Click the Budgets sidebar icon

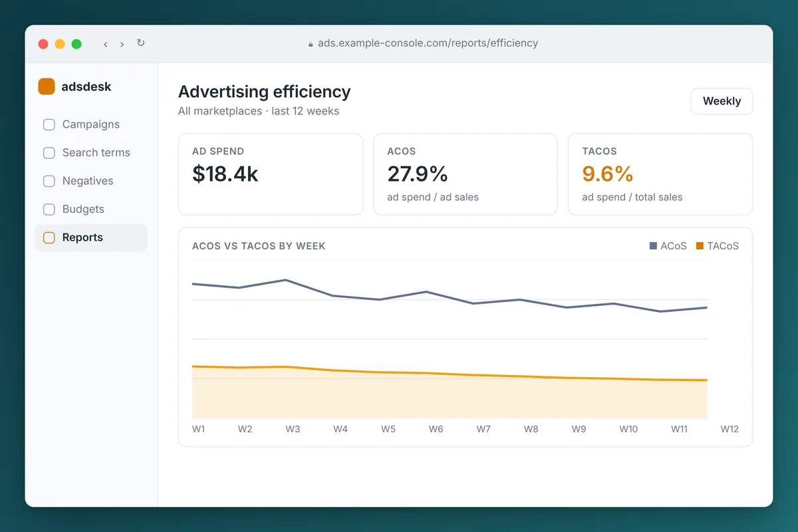(x=49, y=209)
